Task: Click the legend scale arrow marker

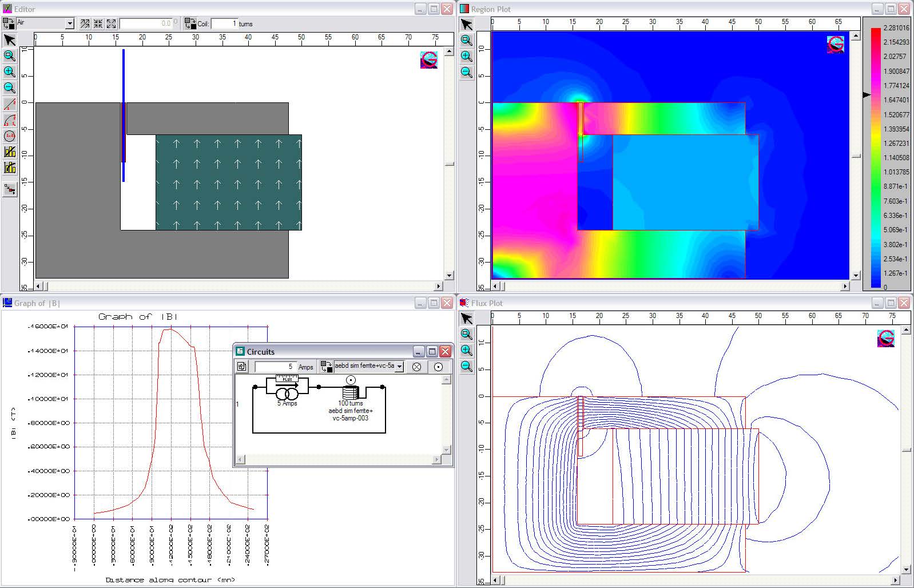Action: pyautogui.click(x=867, y=95)
